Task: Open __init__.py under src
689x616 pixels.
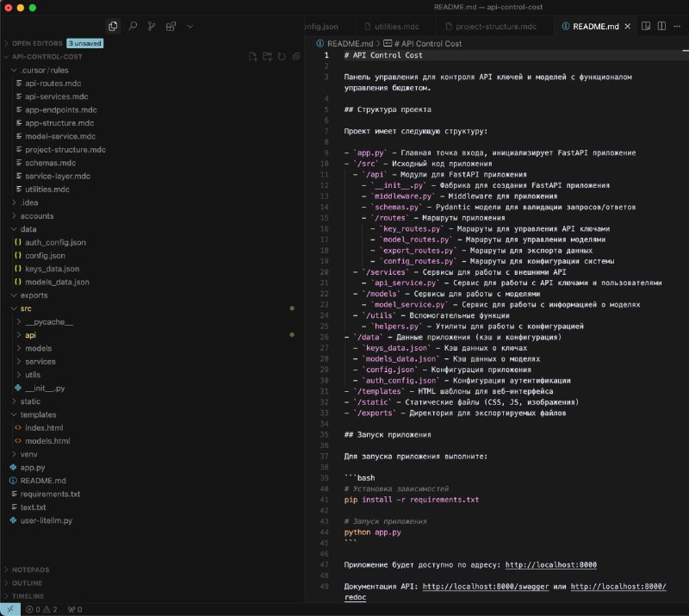Action: click(x=45, y=389)
